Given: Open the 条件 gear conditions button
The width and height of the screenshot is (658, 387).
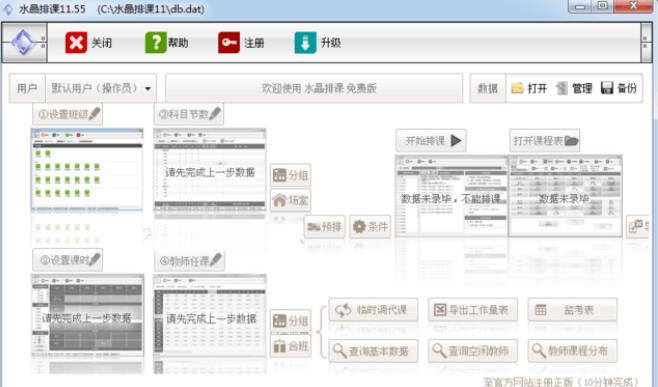Looking at the screenshot, I should 370,227.
